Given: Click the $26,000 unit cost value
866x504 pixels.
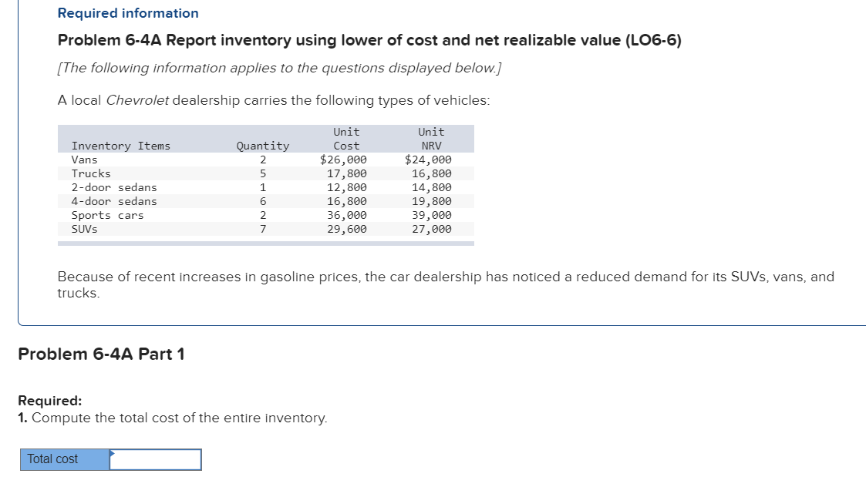Looking at the screenshot, I should pos(345,160).
